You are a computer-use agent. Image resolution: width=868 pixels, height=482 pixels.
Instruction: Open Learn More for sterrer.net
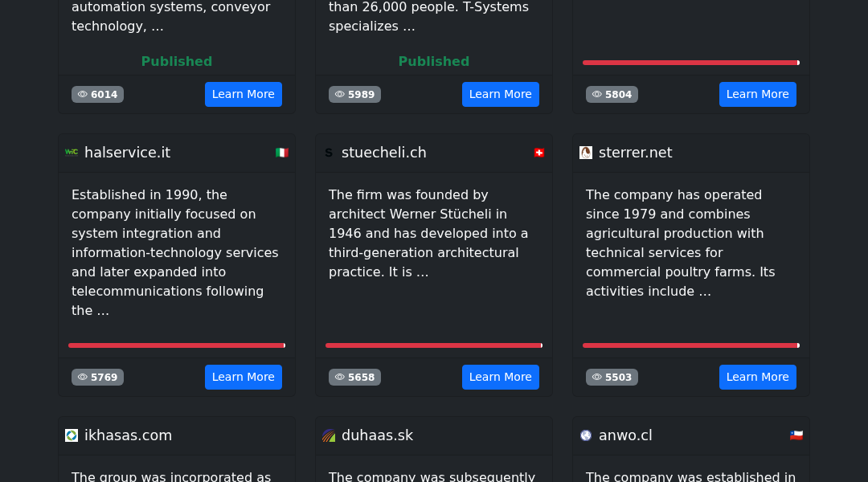pyautogui.click(x=757, y=377)
